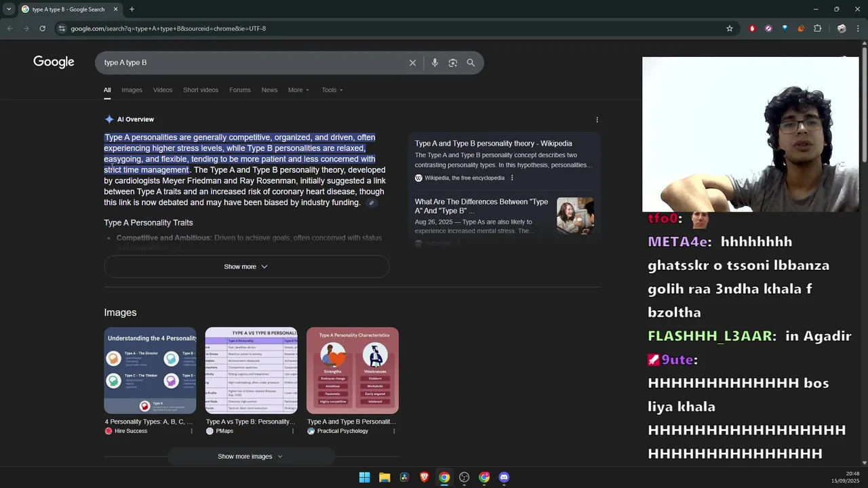
Task: Open the article thumbnail of two women
Action: pos(575,216)
